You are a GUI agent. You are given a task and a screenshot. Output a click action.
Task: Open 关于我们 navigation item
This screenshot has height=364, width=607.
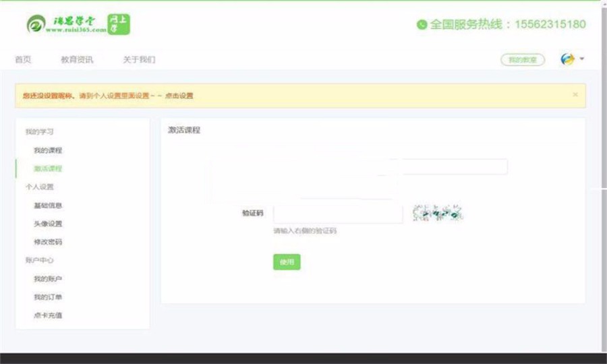139,59
